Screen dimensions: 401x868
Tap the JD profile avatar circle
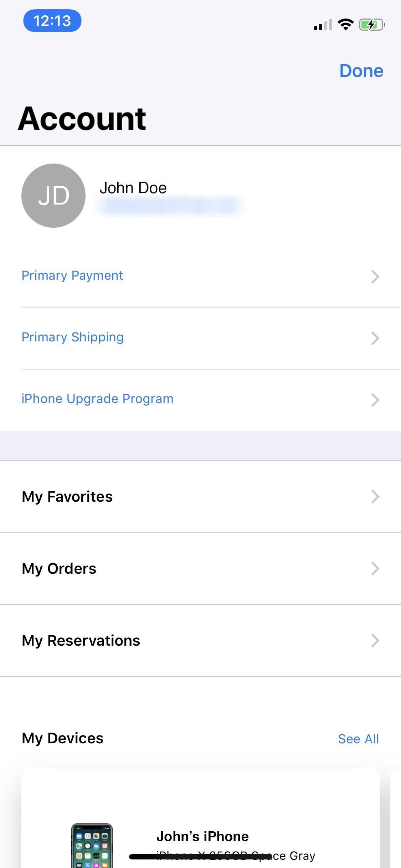(x=53, y=196)
